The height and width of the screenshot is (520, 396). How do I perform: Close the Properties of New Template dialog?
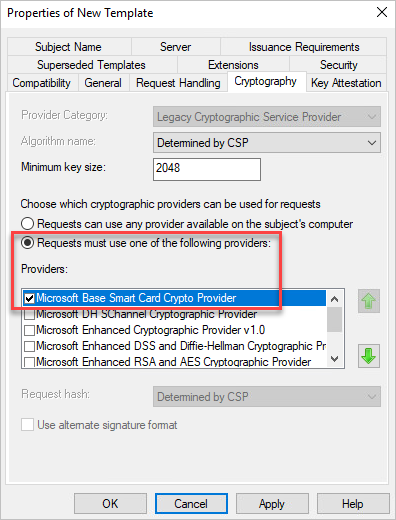382,13
